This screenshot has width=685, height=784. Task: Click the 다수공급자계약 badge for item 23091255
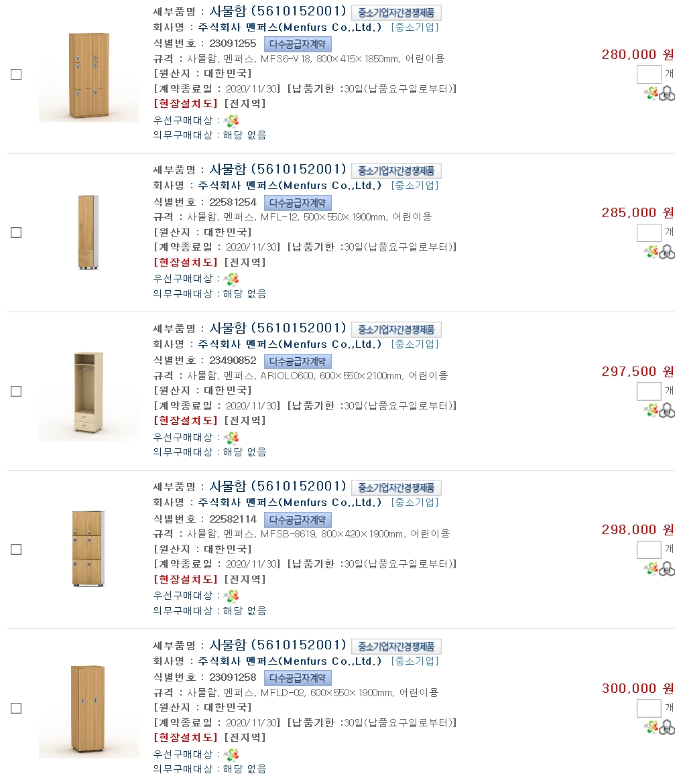click(298, 44)
